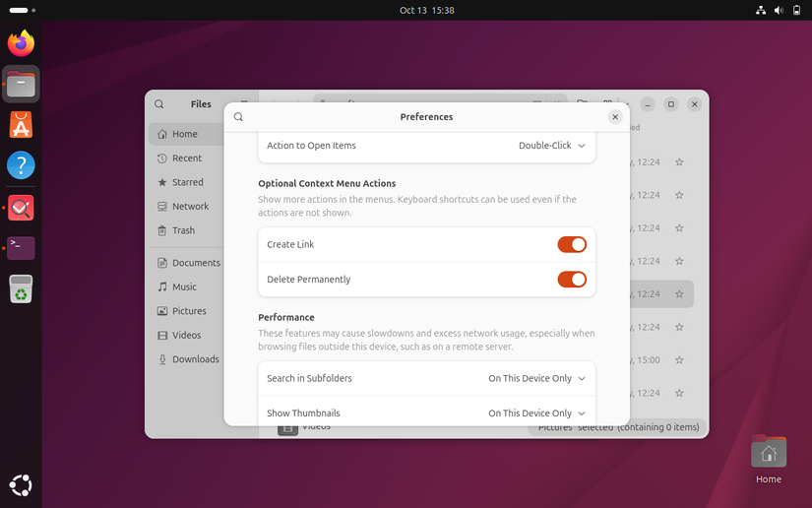Click the Trash bin icon in sidebar
The image size is (812, 508).
162,230
